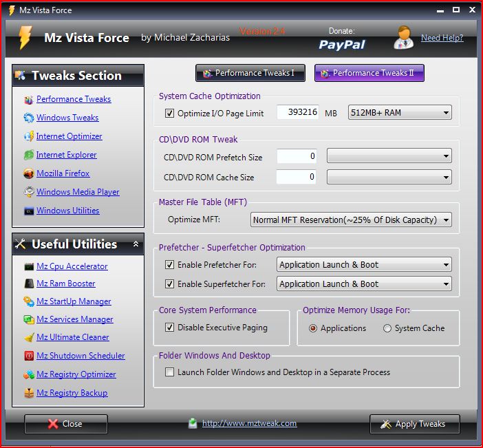The height and width of the screenshot is (448, 483).
Task: Open the Superfetcher Application Launch & Boot dropdown
Action: pyautogui.click(x=364, y=284)
